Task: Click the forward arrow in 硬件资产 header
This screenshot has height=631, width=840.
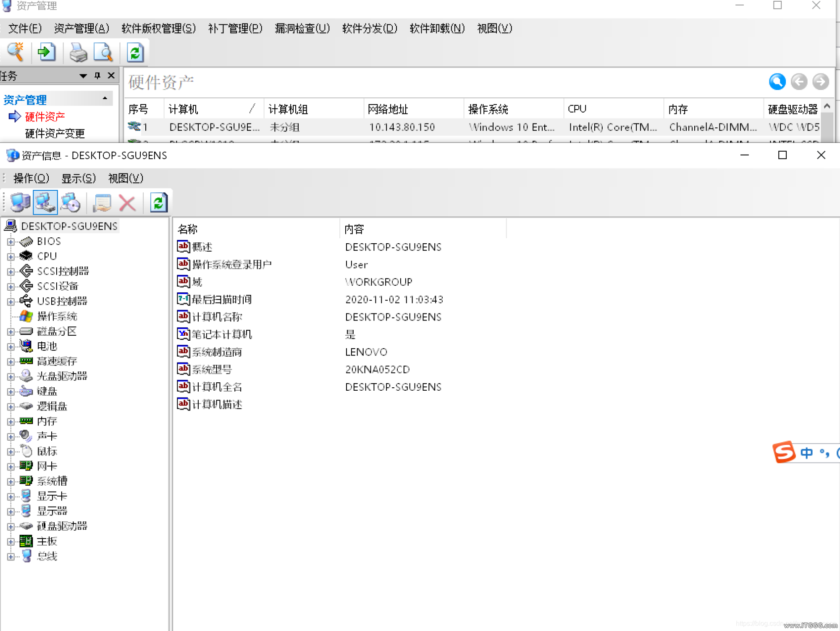Action: tap(820, 82)
